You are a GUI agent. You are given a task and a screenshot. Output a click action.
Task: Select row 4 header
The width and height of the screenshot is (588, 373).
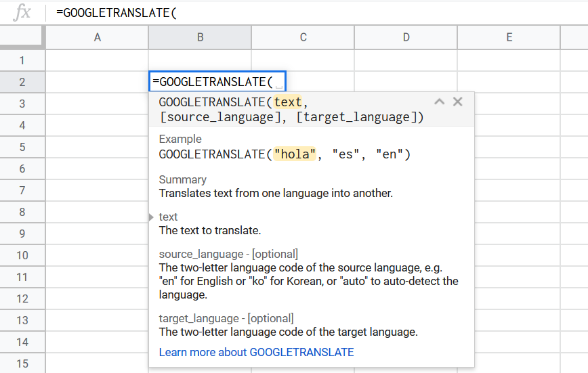(x=22, y=125)
